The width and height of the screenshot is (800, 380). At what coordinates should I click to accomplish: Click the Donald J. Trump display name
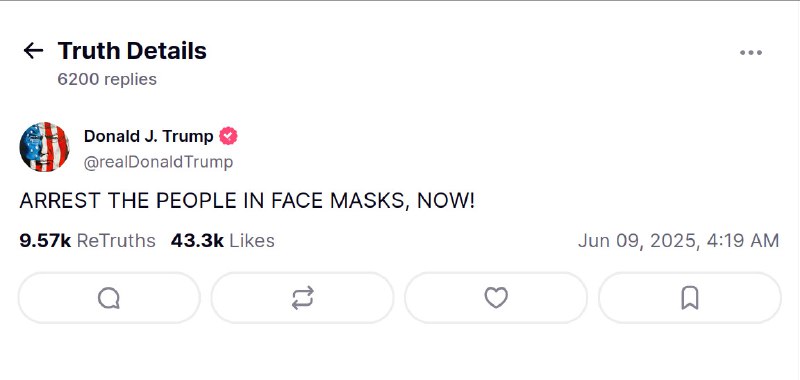coord(148,136)
